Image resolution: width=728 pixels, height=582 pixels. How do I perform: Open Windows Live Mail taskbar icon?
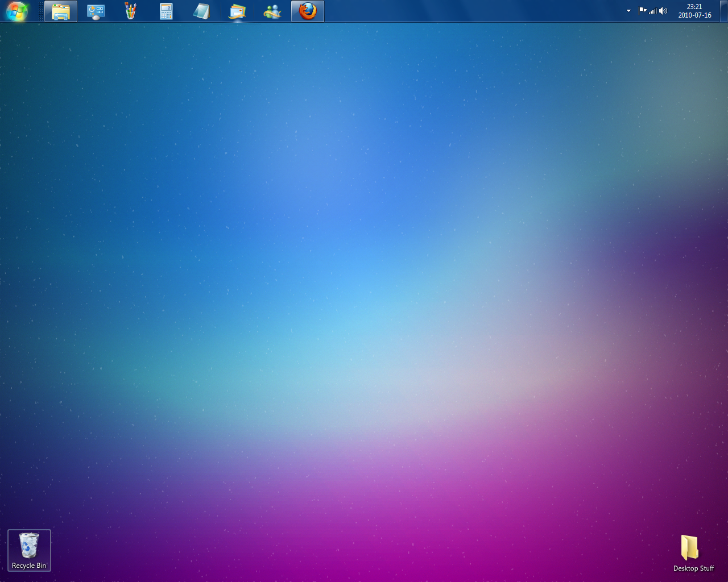coord(237,11)
